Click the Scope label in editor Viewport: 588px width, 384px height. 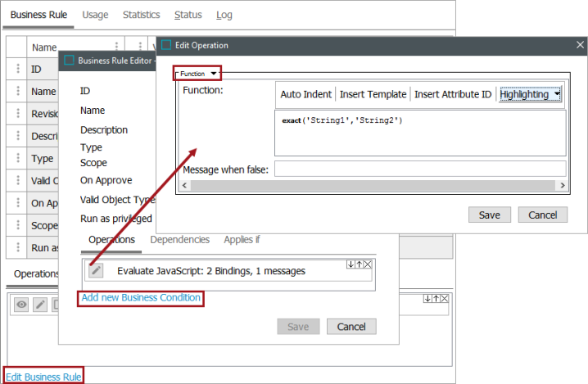tap(93, 163)
